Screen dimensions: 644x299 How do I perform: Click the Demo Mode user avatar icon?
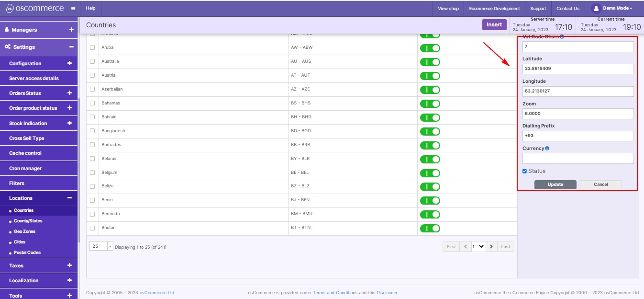pos(596,8)
